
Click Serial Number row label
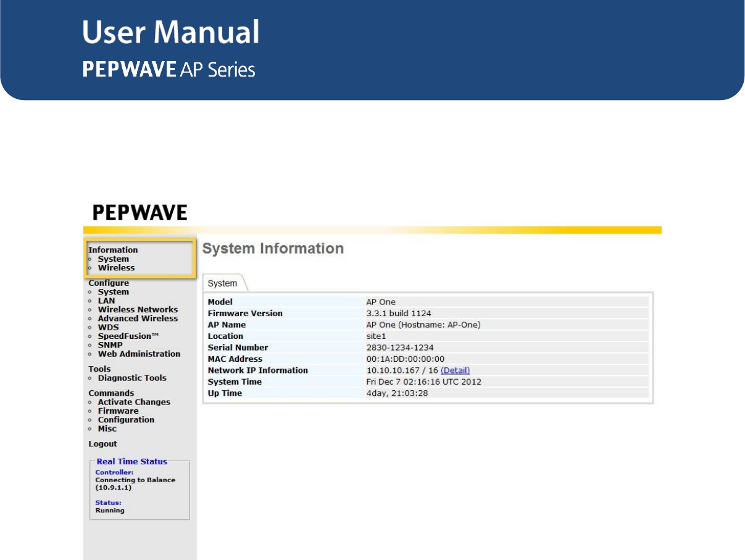[x=238, y=348]
